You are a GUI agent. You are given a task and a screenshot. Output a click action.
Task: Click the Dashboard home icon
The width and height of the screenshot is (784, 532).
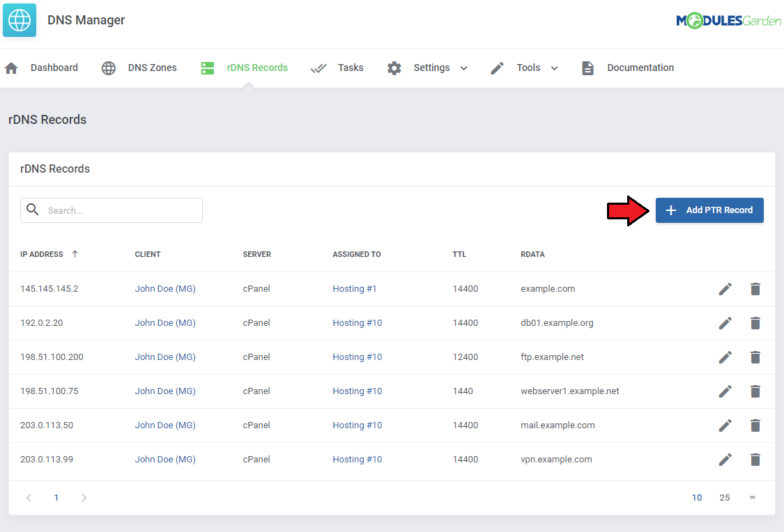click(x=12, y=68)
